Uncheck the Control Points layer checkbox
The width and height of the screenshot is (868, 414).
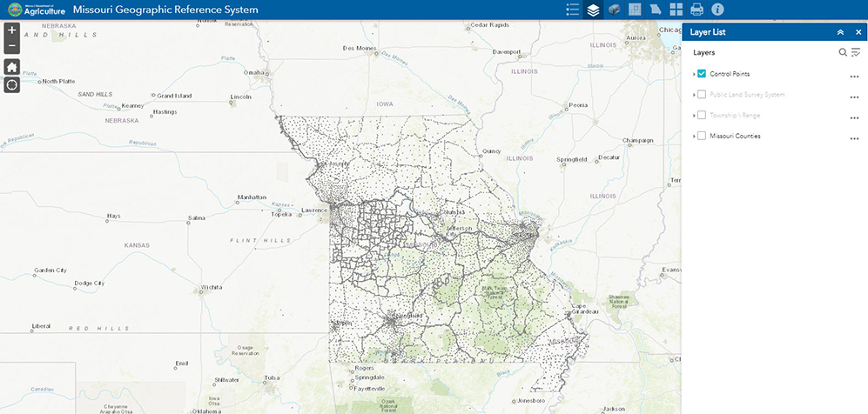(702, 75)
